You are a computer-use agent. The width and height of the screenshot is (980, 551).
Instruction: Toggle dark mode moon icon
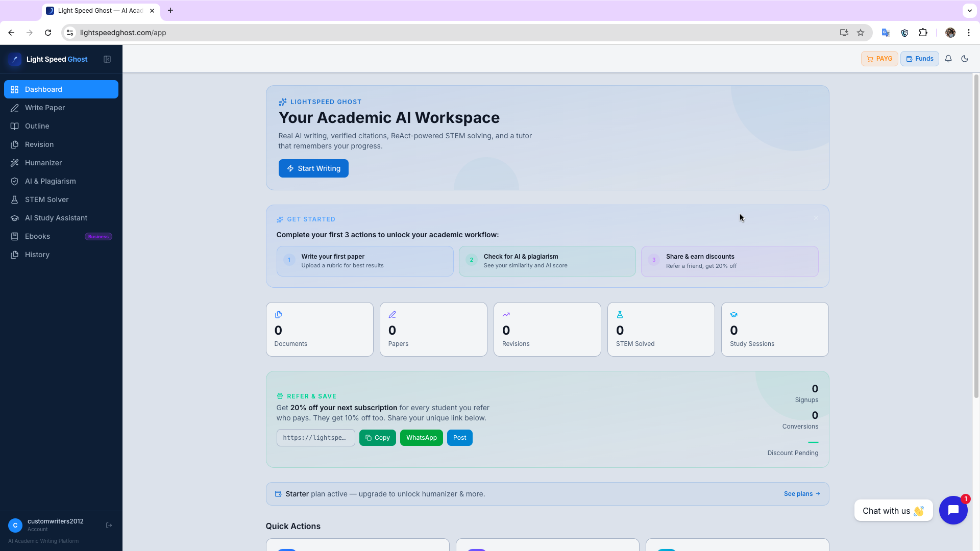pos(965,59)
